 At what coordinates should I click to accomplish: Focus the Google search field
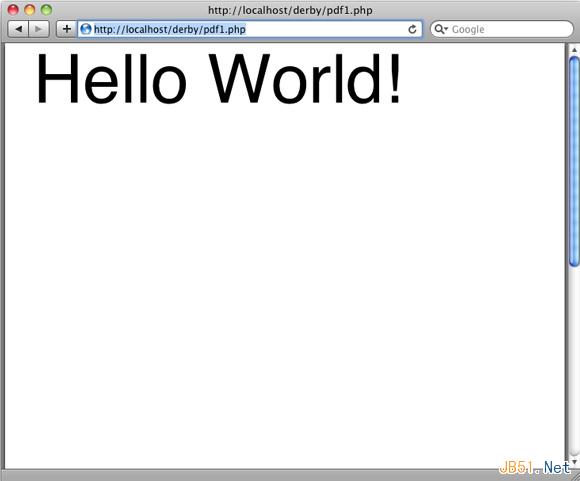[501, 29]
